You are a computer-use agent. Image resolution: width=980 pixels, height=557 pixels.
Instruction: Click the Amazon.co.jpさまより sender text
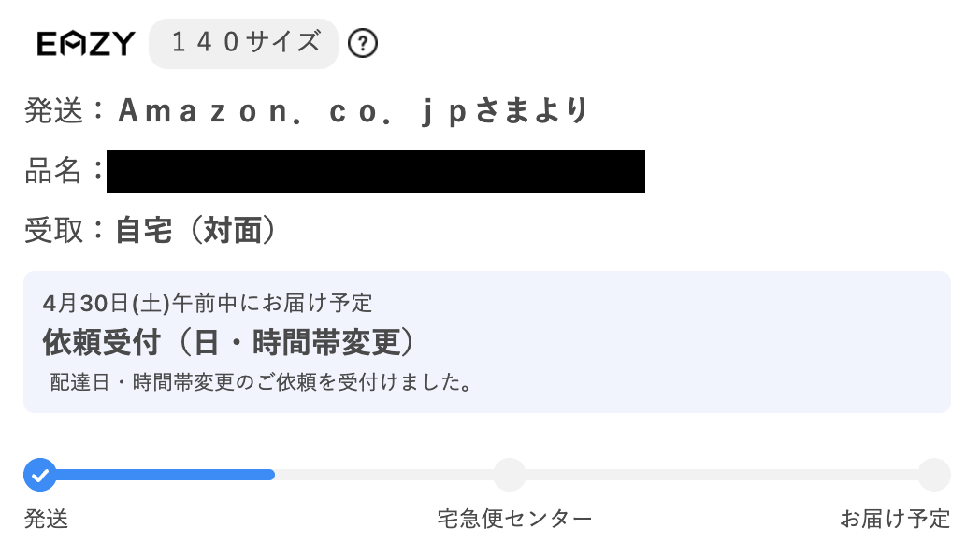[353, 111]
